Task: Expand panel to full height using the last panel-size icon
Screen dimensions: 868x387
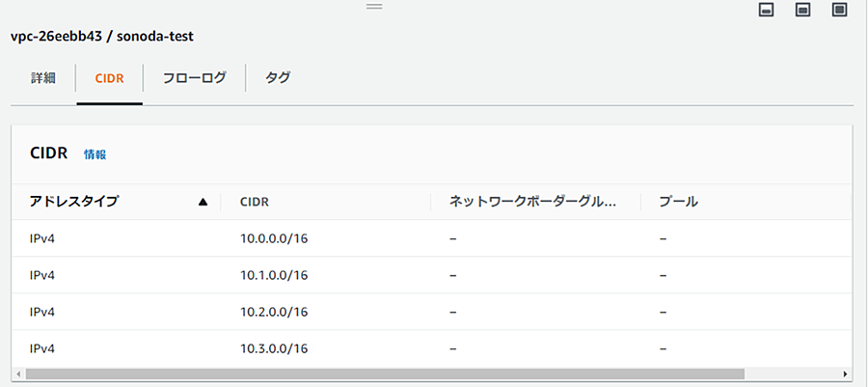Action: pos(840,10)
